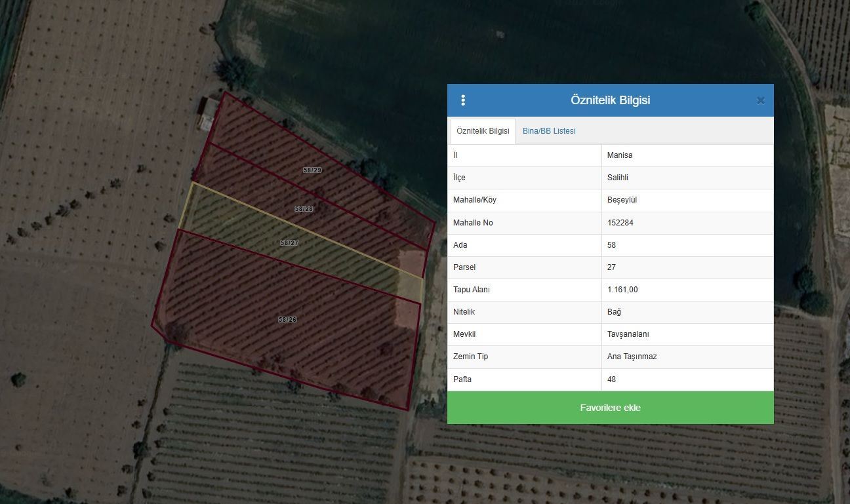Click the Salihli value in İlçe row
This screenshot has height=504, width=850.
tap(618, 178)
